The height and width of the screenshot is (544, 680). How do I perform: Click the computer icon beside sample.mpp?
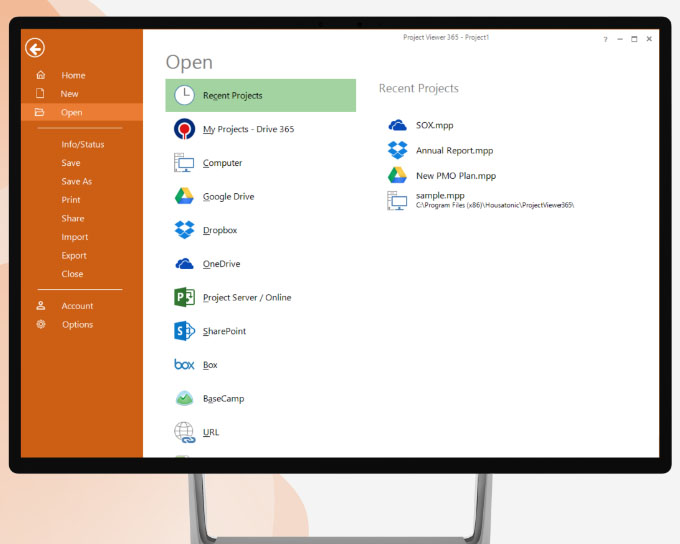click(x=397, y=200)
